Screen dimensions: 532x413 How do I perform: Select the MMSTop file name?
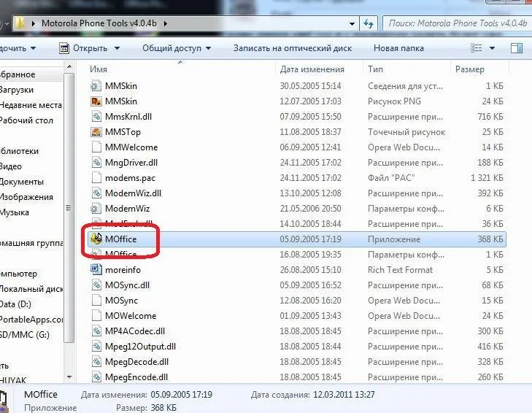click(123, 131)
